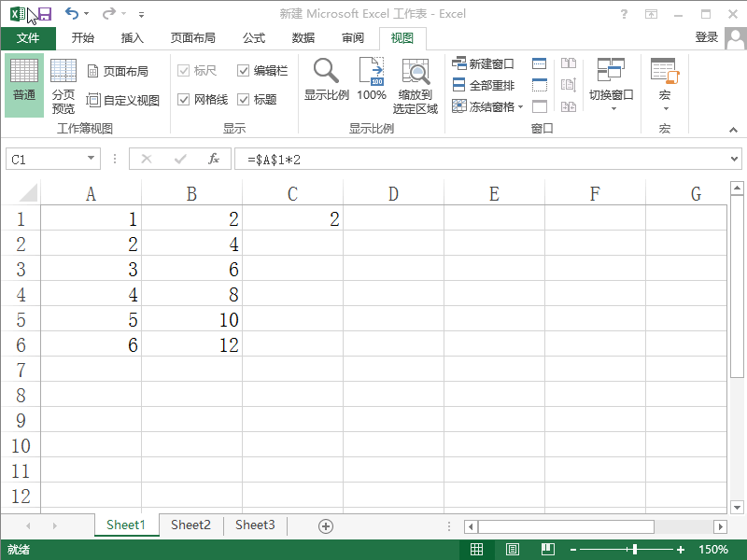Switch to the Insert (插入) tab
747x560 pixels.
pos(132,38)
